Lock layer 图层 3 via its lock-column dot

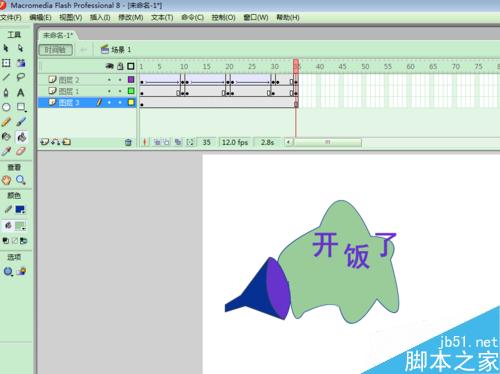(x=120, y=102)
